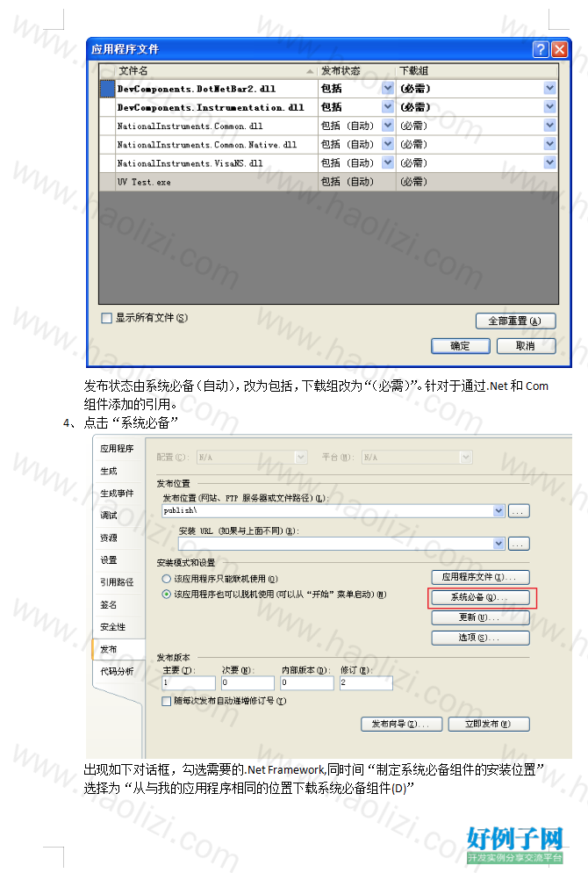Open publish status dropdown for NationalInstruments.VisaNS.dll
The height and width of the screenshot is (873, 588).
click(x=388, y=162)
